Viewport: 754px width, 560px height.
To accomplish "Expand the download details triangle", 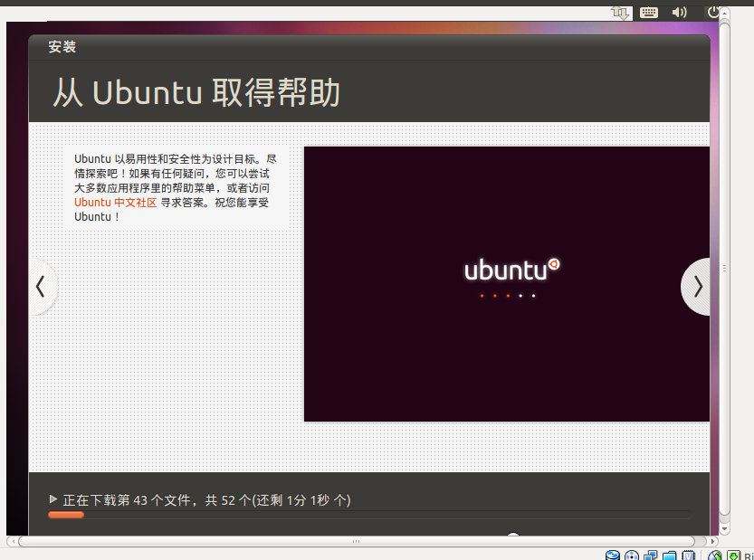I will [53, 499].
